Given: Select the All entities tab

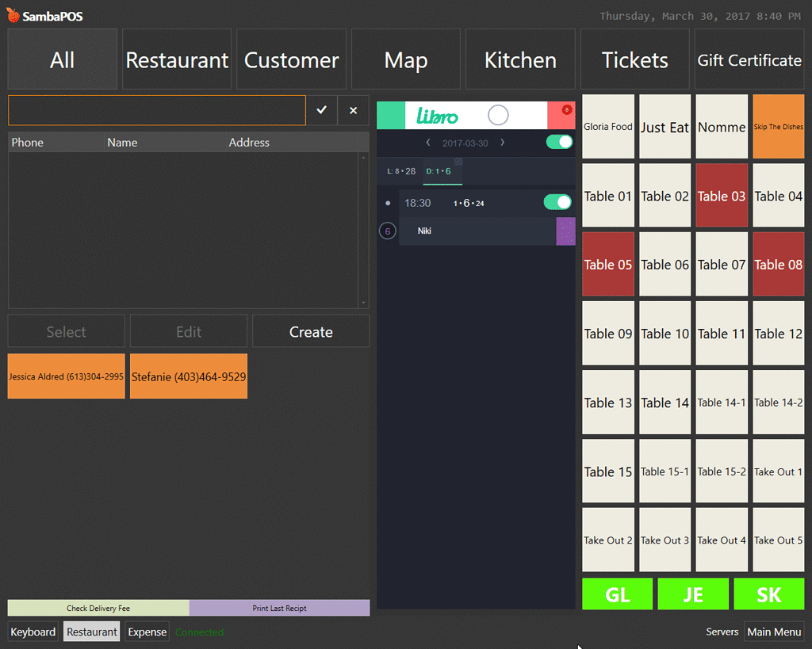Looking at the screenshot, I should (62, 59).
